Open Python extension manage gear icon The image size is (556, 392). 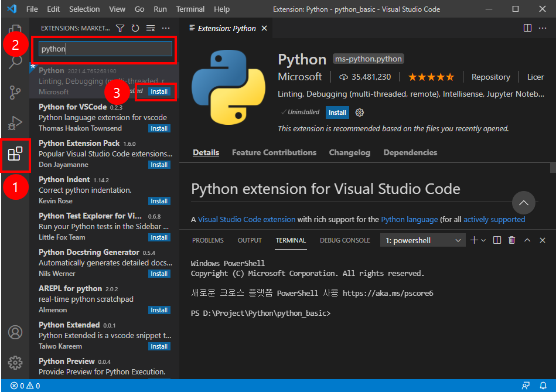click(x=360, y=113)
